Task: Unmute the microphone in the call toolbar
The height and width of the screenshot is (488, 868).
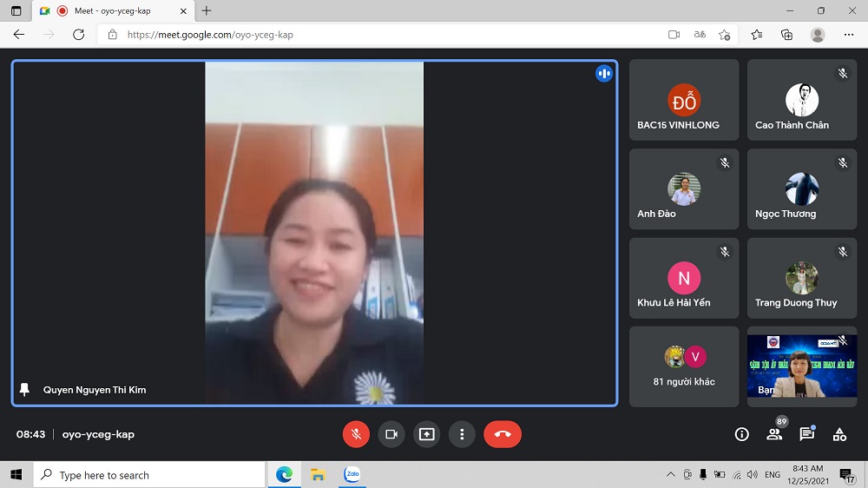Action: (356, 434)
